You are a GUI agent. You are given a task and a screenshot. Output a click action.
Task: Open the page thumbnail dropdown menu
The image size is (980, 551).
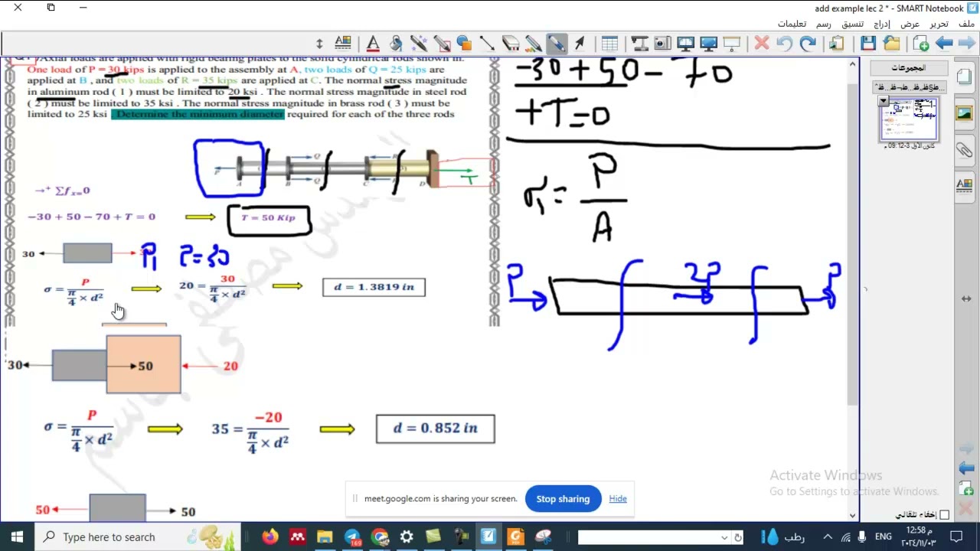tap(884, 101)
